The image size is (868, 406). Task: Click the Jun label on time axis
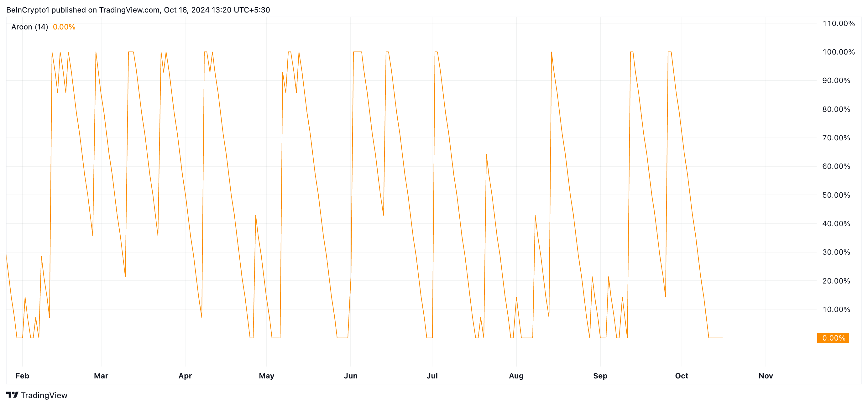350,376
